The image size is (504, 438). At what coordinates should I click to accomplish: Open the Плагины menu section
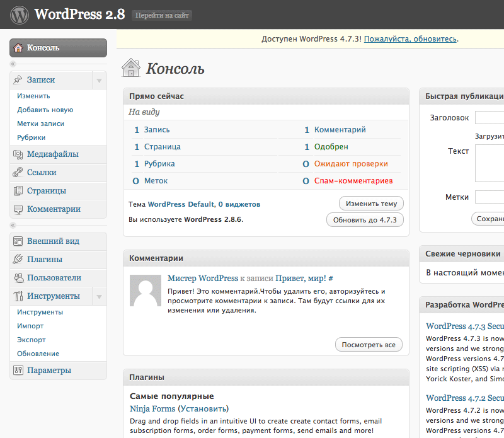[58, 260]
